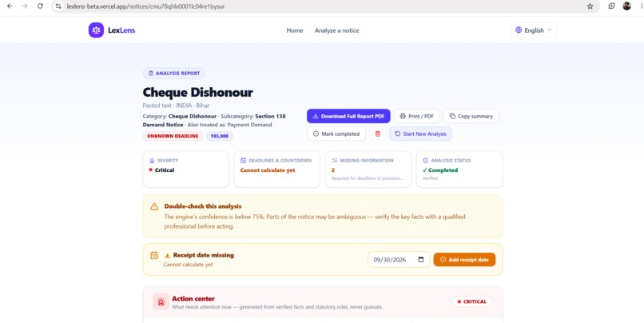Viewport: 644px width, 323px height.
Task: Click the 'Cannot calculate yet' text under Receipt date missing
Action: click(x=188, y=265)
